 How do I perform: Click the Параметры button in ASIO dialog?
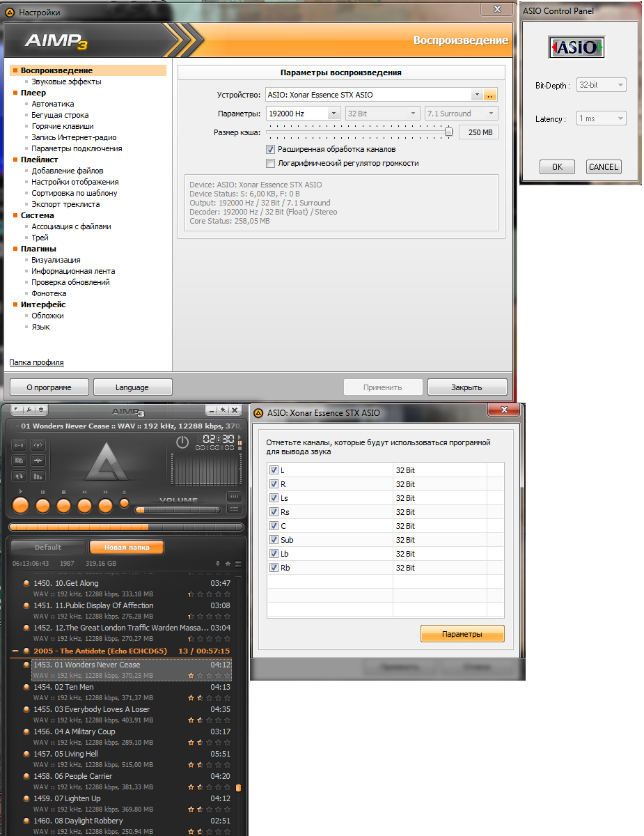coord(462,634)
